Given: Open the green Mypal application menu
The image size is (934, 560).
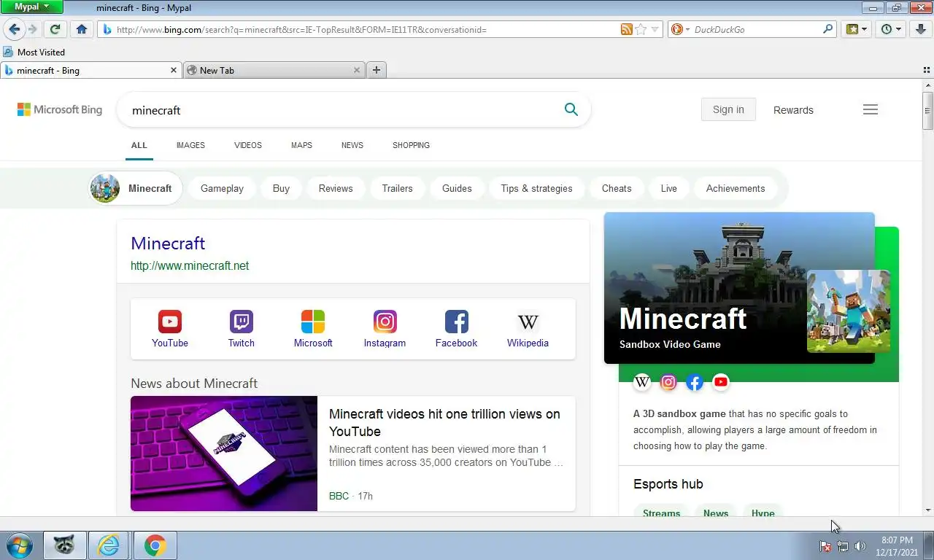Looking at the screenshot, I should point(32,7).
